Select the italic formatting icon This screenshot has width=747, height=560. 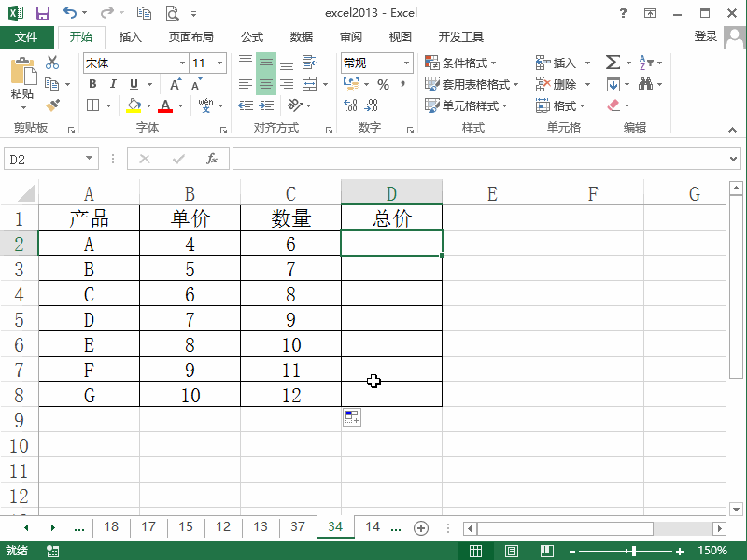click(x=112, y=84)
